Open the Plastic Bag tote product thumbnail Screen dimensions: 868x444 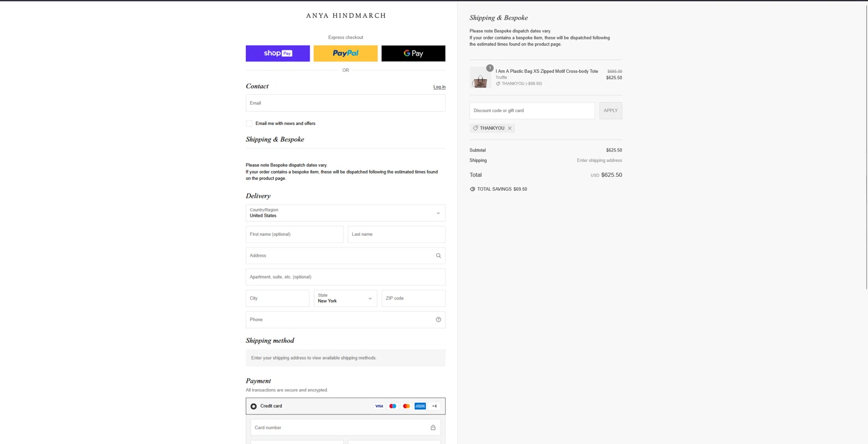(x=480, y=77)
